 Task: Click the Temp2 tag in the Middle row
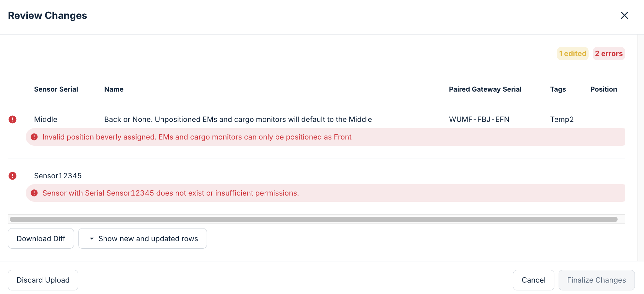[562, 119]
